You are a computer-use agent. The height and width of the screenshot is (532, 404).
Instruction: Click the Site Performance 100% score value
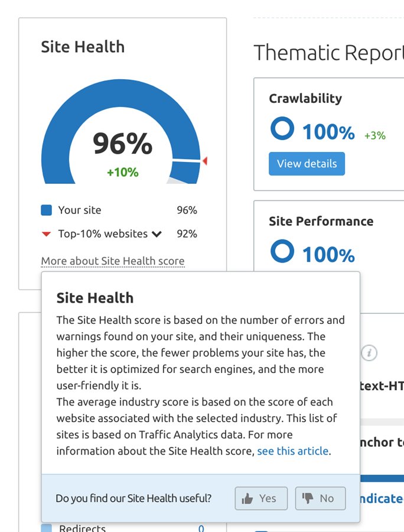(328, 255)
